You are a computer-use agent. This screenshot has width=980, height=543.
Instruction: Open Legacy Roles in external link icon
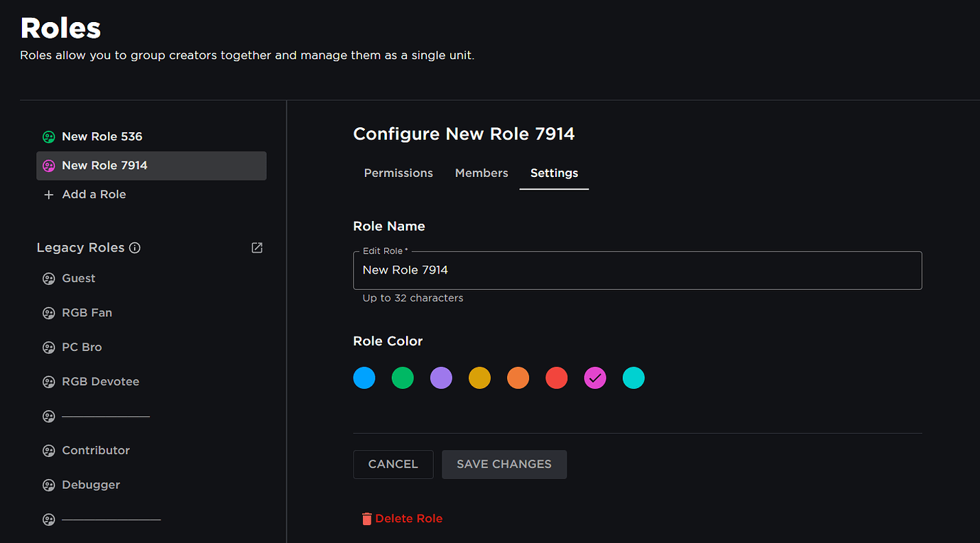(257, 247)
